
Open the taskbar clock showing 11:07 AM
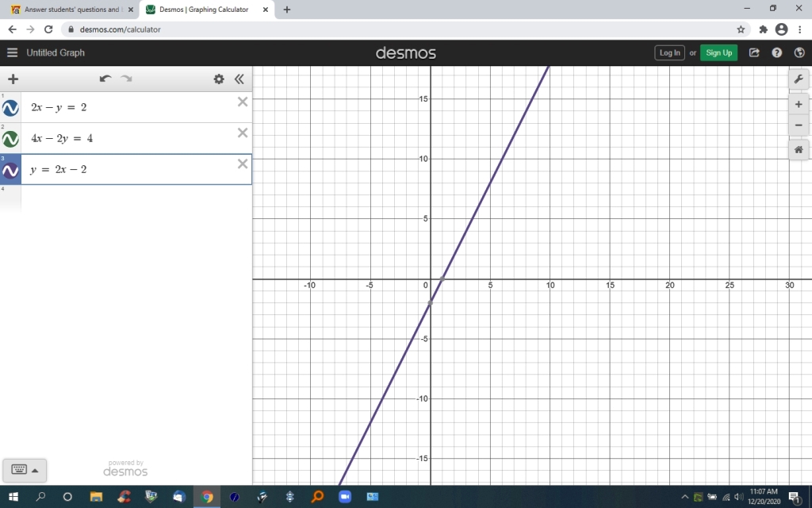tap(764, 497)
